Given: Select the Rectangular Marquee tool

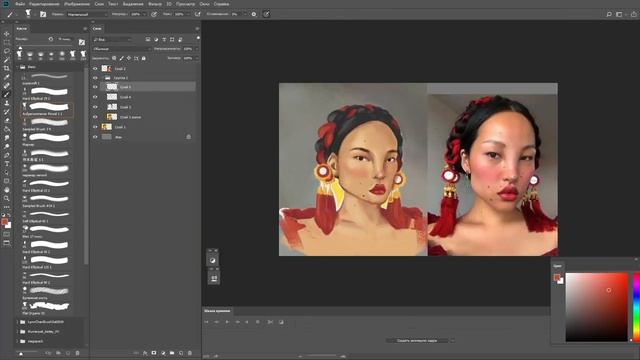Looking at the screenshot, I should click(7, 42).
